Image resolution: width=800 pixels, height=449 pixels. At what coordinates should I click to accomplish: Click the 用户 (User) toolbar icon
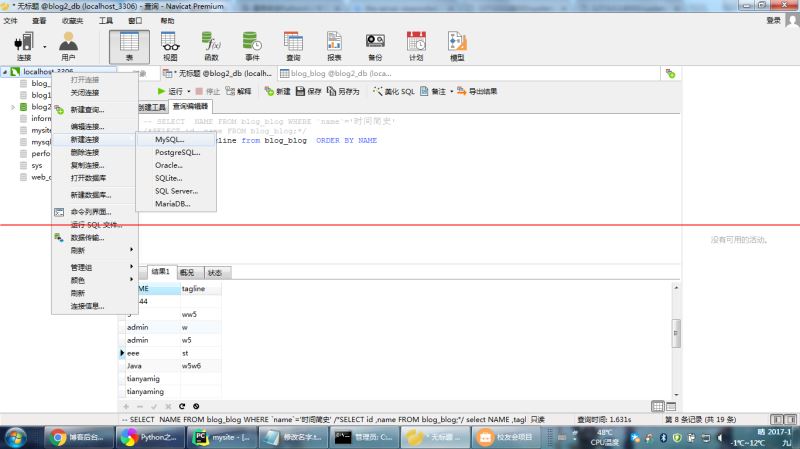68,46
